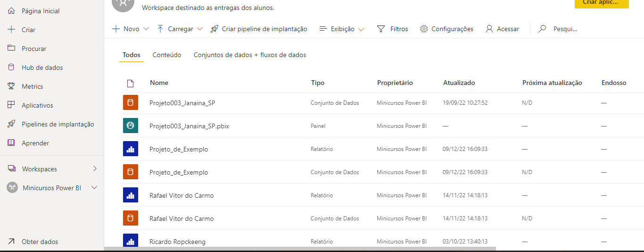Click date 03/10/22 13:40:13

click(x=465, y=242)
